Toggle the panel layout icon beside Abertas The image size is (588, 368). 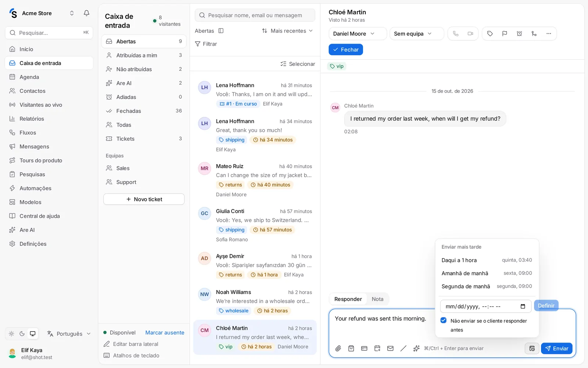(221, 31)
